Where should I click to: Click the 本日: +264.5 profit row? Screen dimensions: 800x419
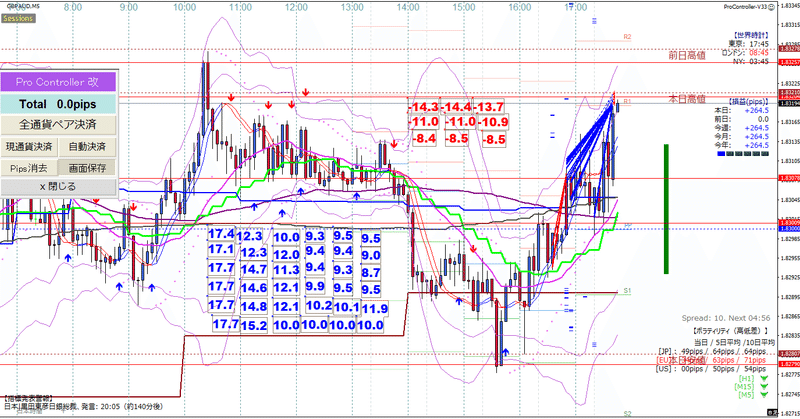(741, 110)
